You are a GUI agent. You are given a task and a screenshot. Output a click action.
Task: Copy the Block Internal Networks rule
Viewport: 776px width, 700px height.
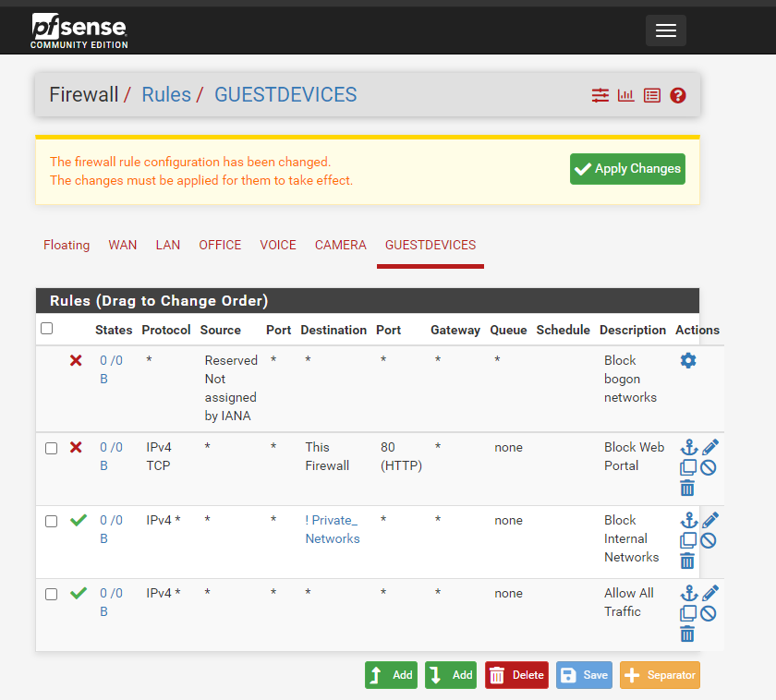click(x=688, y=541)
